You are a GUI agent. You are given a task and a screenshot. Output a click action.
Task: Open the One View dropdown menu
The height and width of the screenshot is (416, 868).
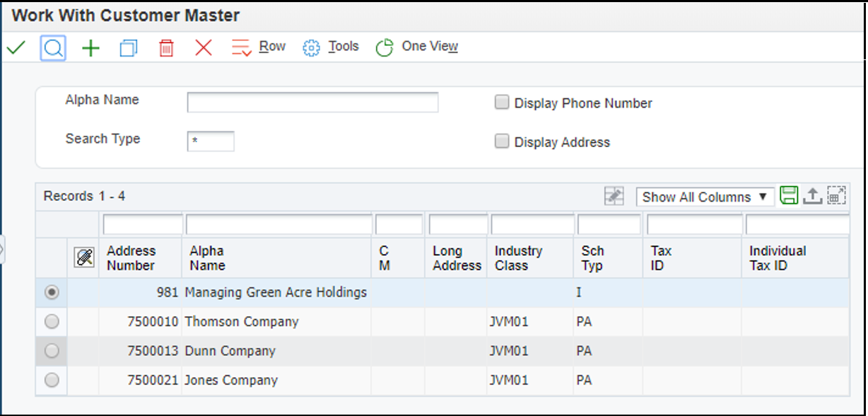coord(428,47)
